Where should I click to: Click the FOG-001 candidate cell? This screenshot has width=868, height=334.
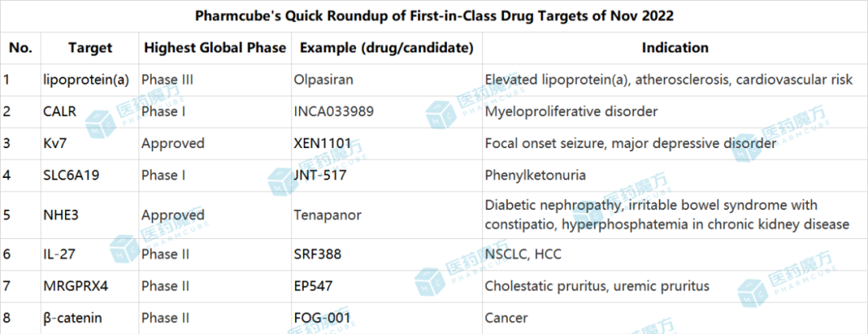click(322, 318)
